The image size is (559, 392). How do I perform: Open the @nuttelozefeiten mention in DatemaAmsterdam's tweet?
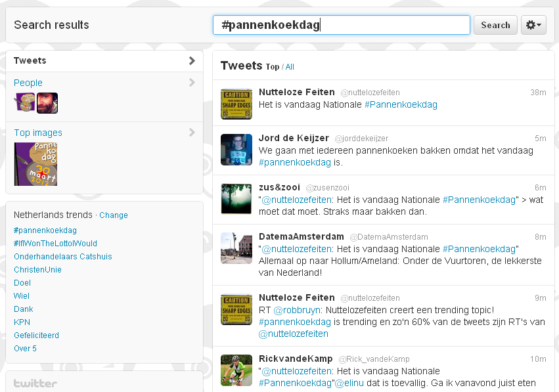click(x=297, y=249)
